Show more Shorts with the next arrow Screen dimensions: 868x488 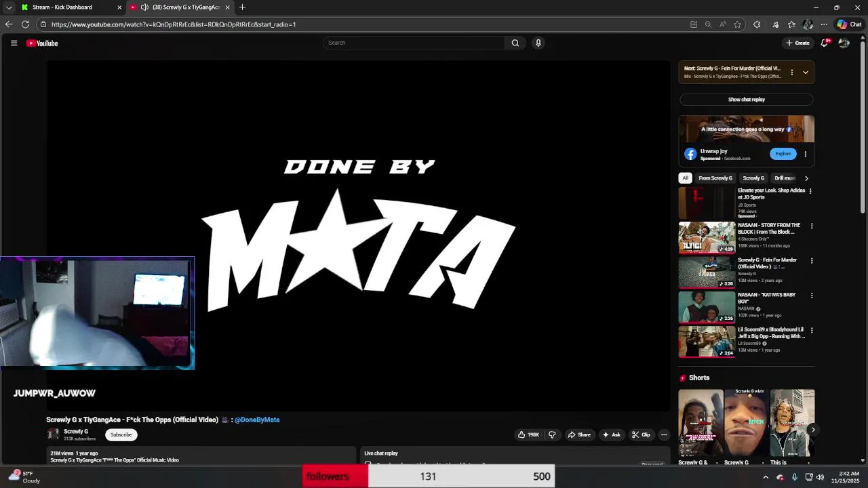pos(812,430)
